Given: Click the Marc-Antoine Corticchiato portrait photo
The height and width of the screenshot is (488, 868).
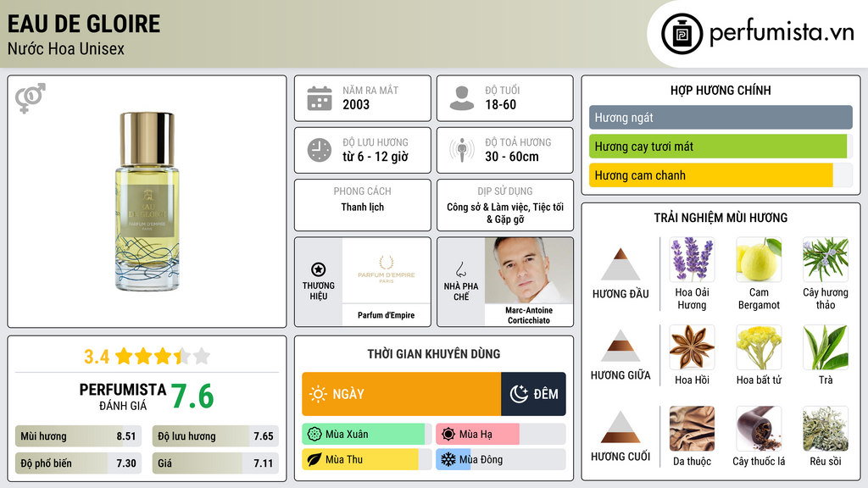Looking at the screenshot, I should (529, 270).
